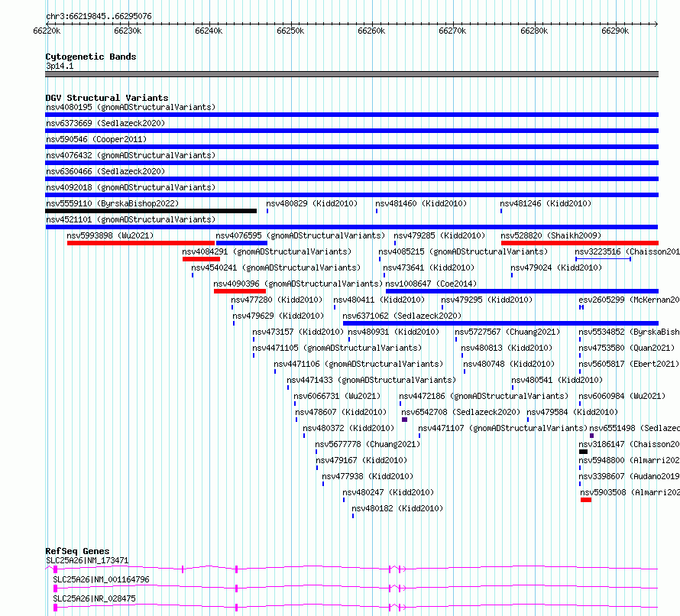Viewport: 680px width, 616px height.
Task: Click nsv4540241 gnomAD variant label
Action: (x=276, y=267)
